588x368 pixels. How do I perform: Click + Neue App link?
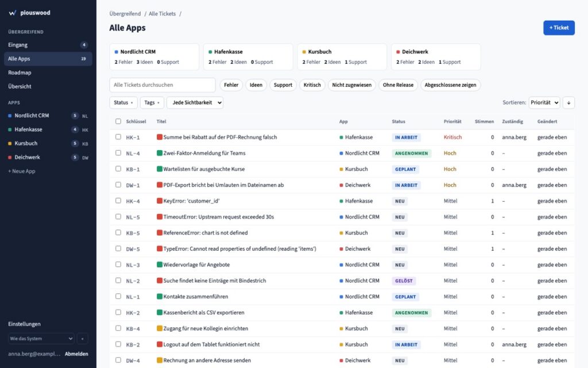tap(22, 171)
